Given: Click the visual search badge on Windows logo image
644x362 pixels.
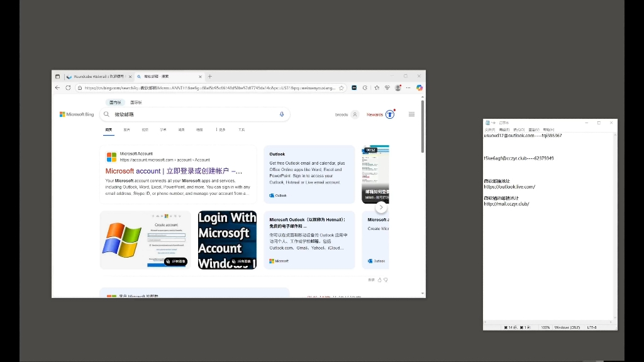Looking at the screenshot, I should (176, 261).
